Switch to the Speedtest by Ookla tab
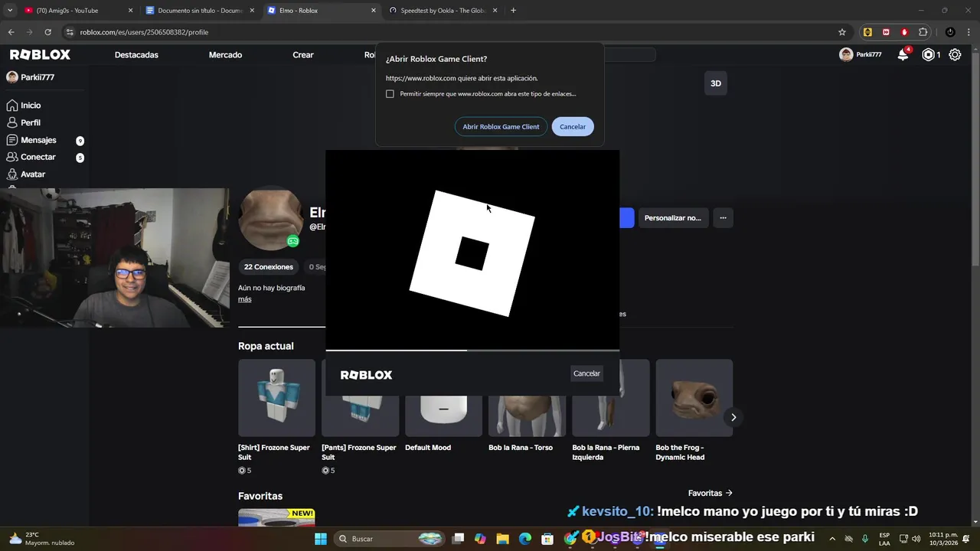Screen dimensions: 980x551 [443, 11]
